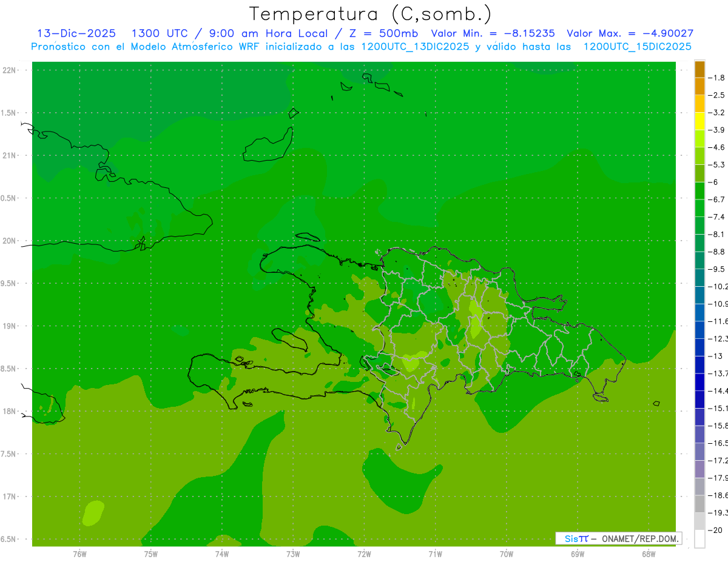Image resolution: width=728 pixels, height=562 pixels.
Task: Click the "22N" latitude label
Action: (x=10, y=70)
